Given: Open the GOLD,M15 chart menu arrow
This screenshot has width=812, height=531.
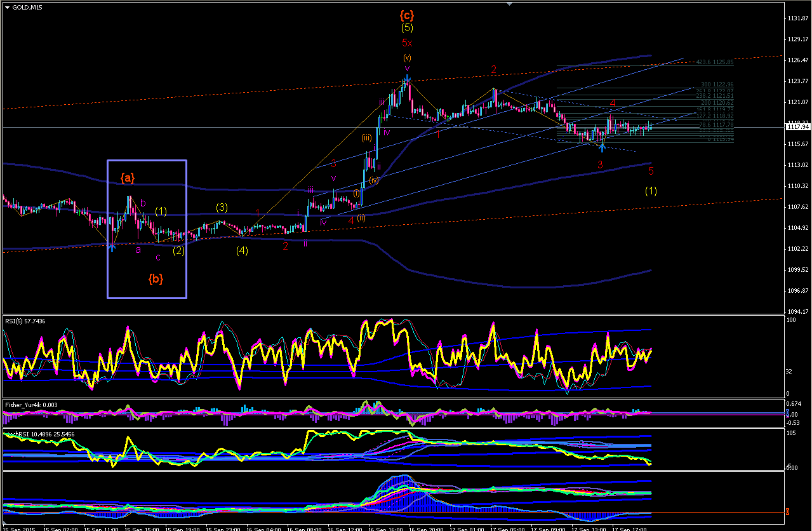Looking at the screenshot, I should 7,8.
